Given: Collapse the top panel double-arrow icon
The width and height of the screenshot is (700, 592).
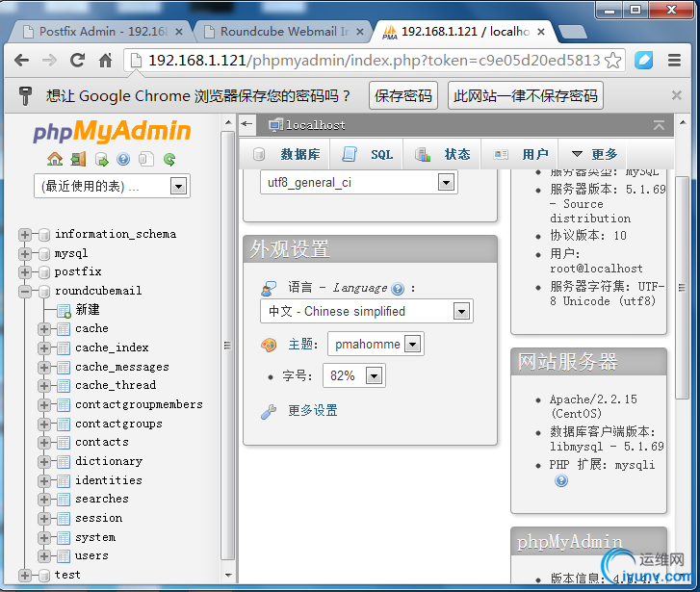Looking at the screenshot, I should [x=659, y=125].
